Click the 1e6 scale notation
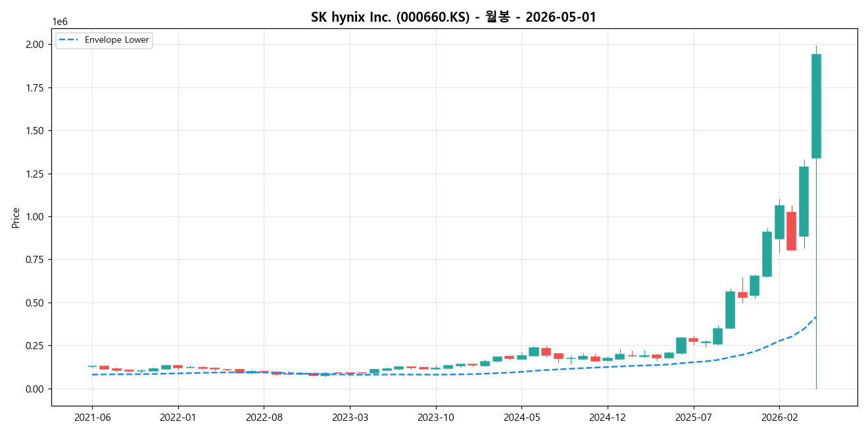Image resolution: width=868 pixels, height=434 pixels. (x=60, y=22)
